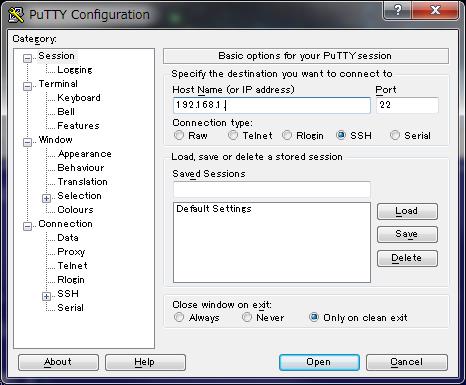The image size is (466, 385).
Task: Click the PuTTY icon in title bar
Action: coord(16,15)
